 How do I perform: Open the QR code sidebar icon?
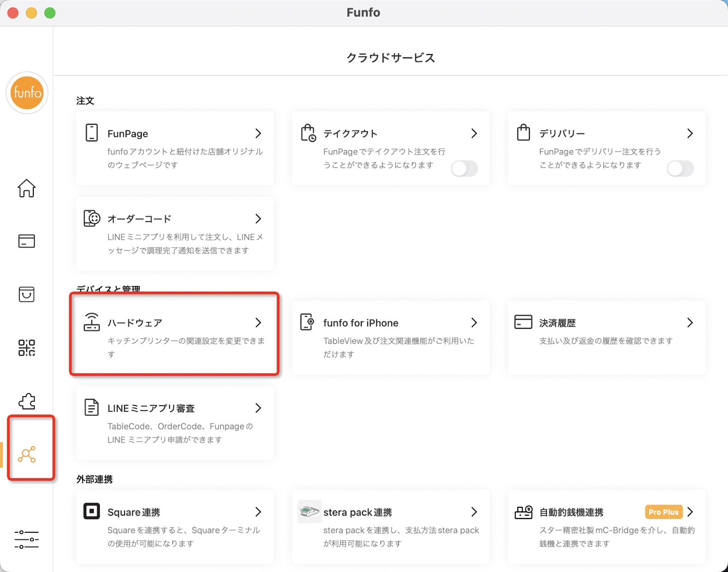click(x=26, y=347)
